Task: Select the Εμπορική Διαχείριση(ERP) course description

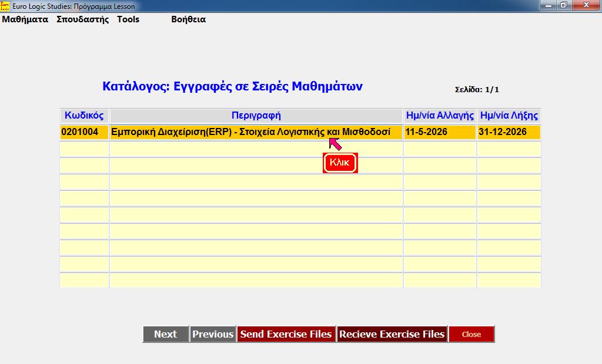Action: [x=256, y=132]
